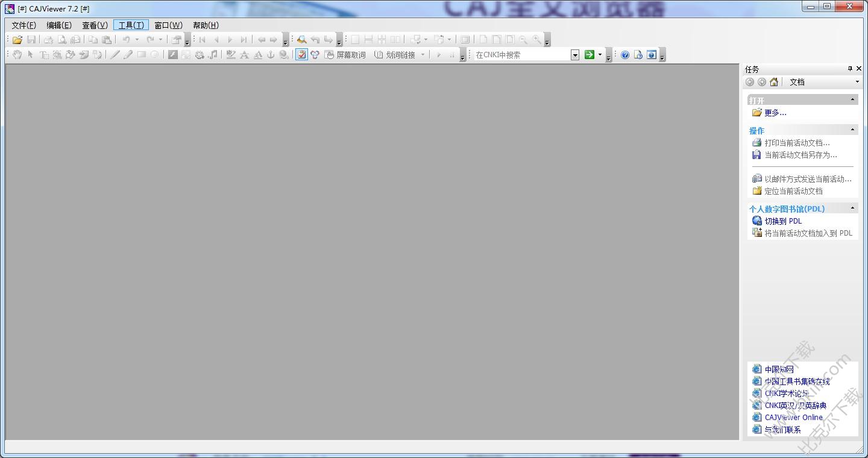This screenshot has width=868, height=458.
Task: Toggle the task pane pin button
Action: 850,69
